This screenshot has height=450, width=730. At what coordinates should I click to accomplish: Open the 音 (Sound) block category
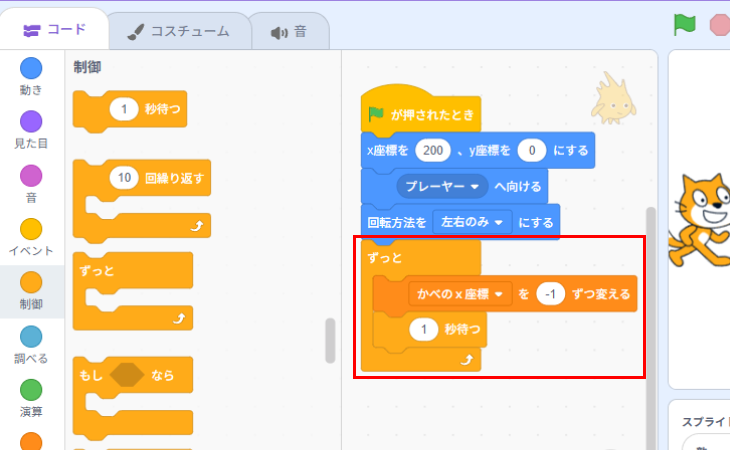[31, 176]
